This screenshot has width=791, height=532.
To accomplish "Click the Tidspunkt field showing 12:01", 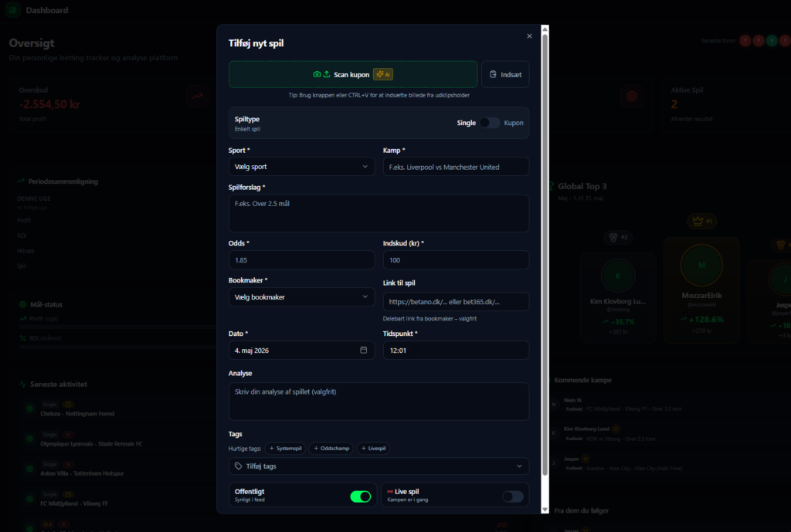I will (x=456, y=351).
